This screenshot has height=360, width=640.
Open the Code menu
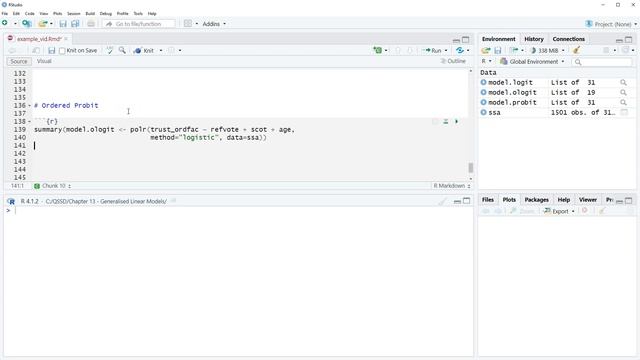click(x=30, y=13)
